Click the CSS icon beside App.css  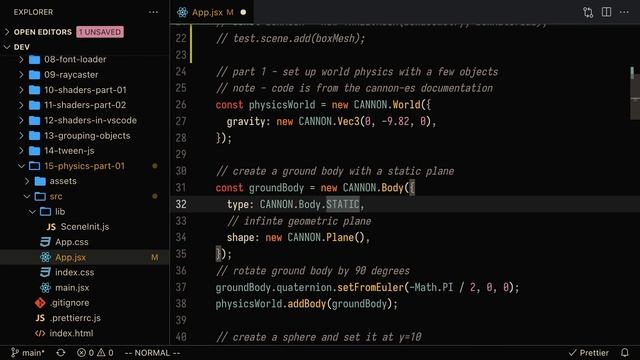(45, 242)
